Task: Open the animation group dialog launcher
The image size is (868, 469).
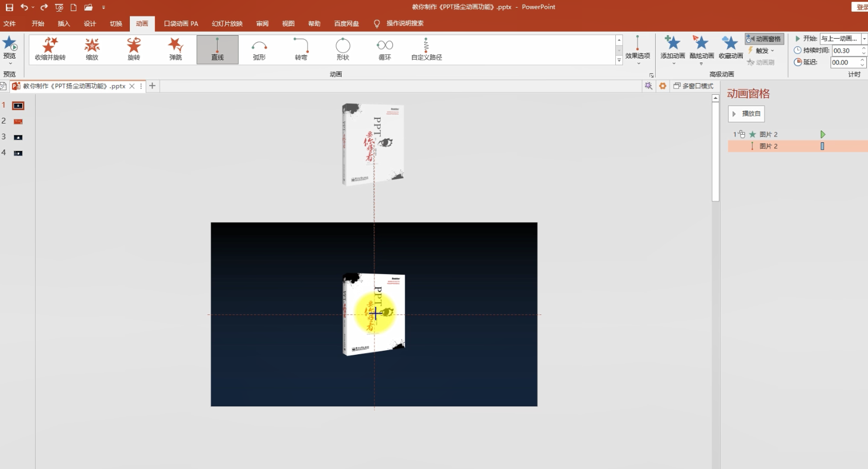Action: click(x=651, y=75)
